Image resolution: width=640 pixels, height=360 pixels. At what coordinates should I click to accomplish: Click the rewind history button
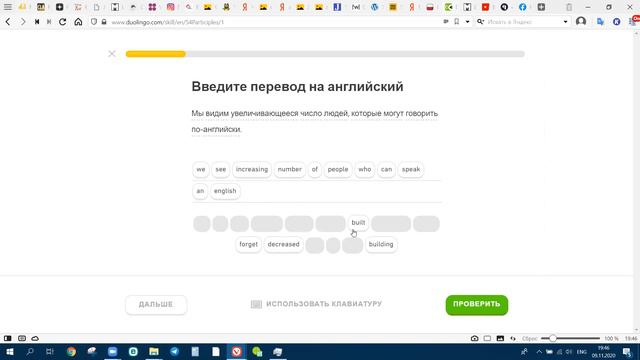coord(37,22)
